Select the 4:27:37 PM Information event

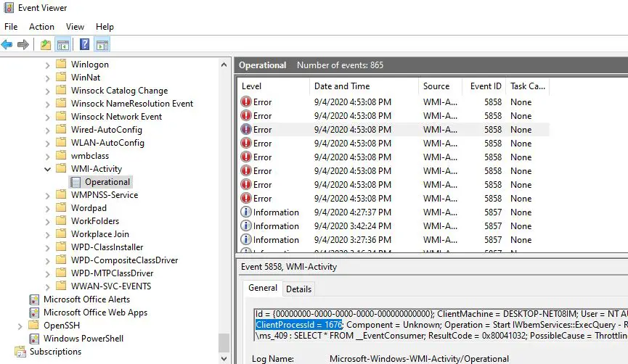pos(352,212)
